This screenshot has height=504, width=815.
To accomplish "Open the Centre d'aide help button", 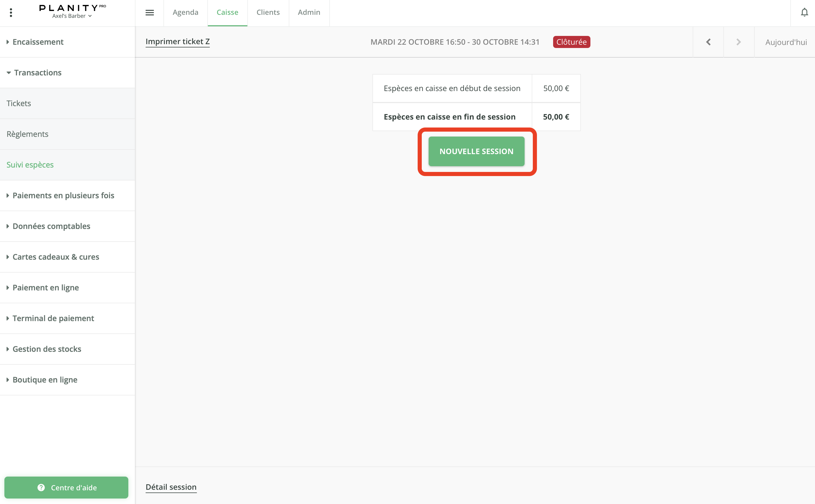I will click(x=66, y=487).
